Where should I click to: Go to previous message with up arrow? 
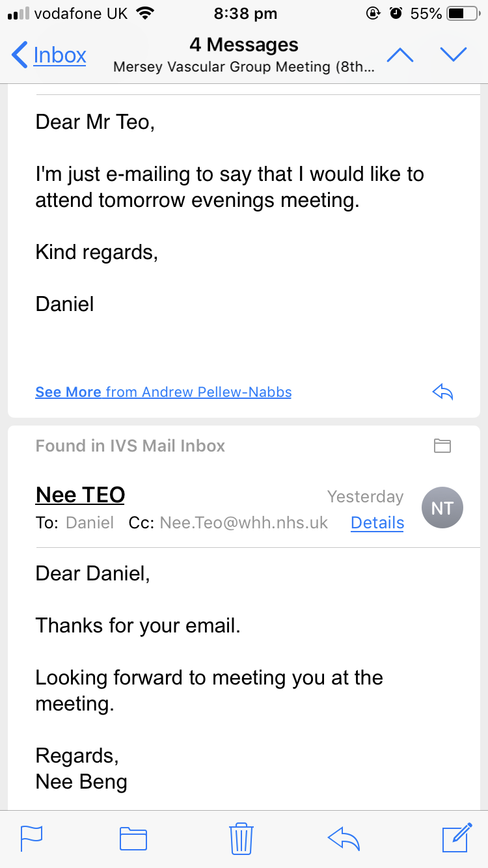(x=400, y=55)
